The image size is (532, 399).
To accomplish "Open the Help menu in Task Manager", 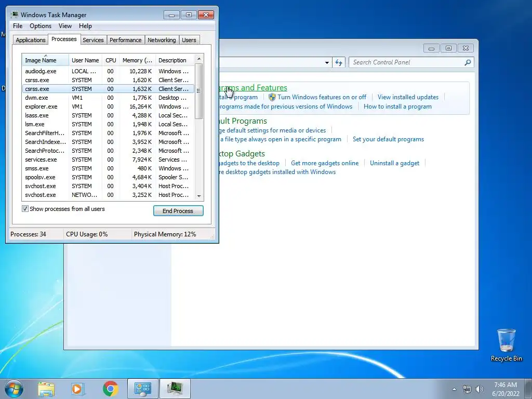I will 85,26.
